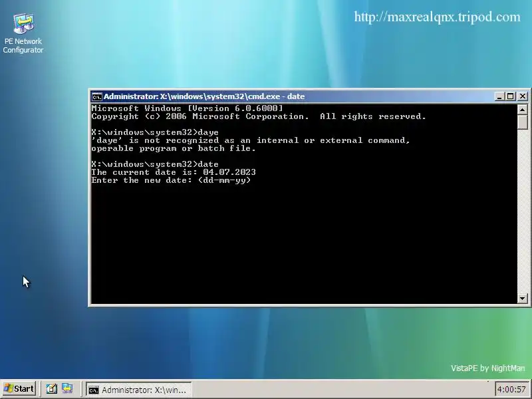
Task: Click the 'The current date is: 04.07.2023' line
Action: point(174,172)
